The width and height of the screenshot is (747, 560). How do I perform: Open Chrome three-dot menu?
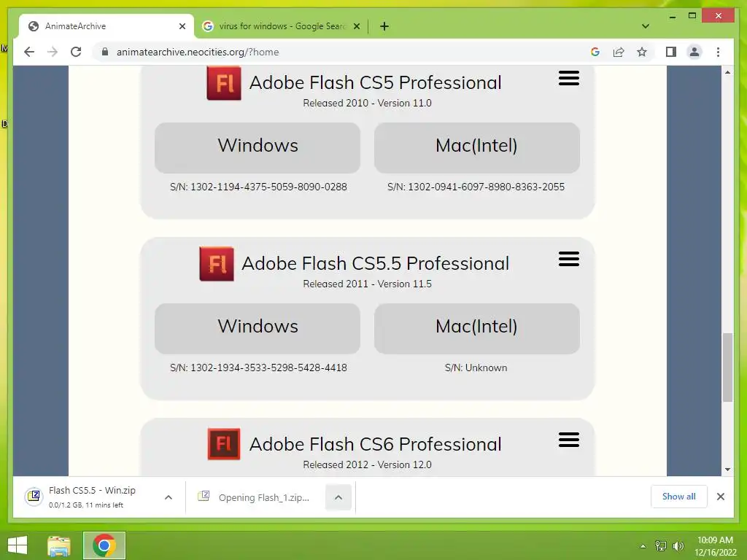(x=718, y=52)
